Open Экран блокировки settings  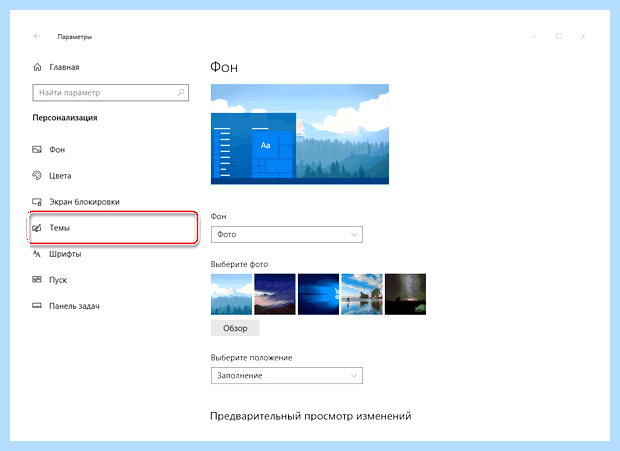[76, 202]
